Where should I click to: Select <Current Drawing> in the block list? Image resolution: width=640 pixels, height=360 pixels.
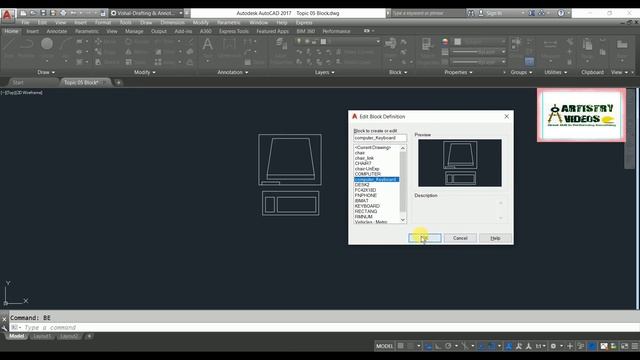(x=373, y=147)
